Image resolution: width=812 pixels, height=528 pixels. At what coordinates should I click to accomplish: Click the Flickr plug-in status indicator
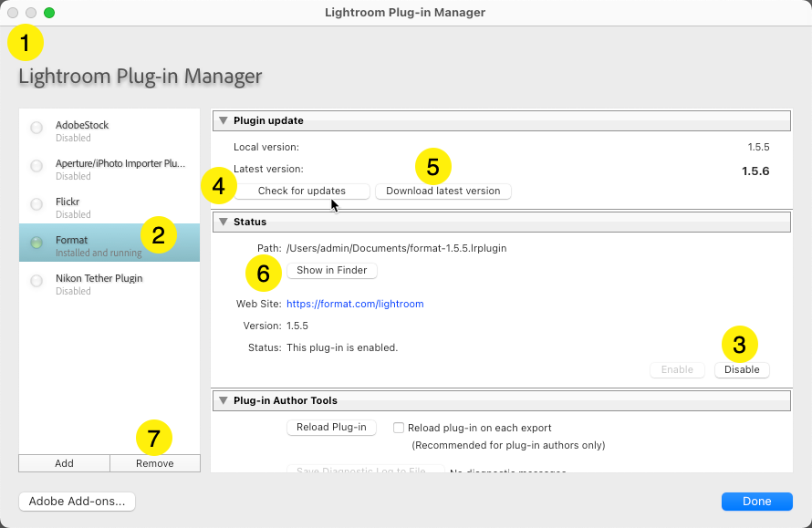36,204
